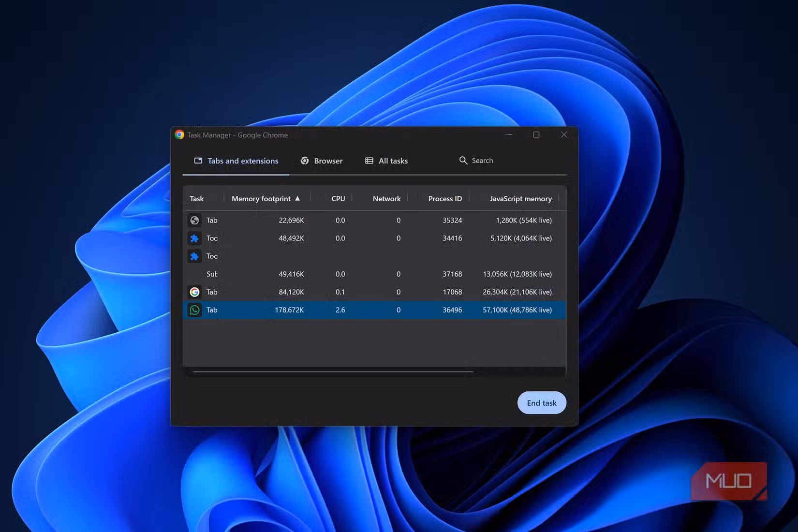Click the horizontal scrollbar of task table
Screen dimensions: 798x532
(x=333, y=372)
